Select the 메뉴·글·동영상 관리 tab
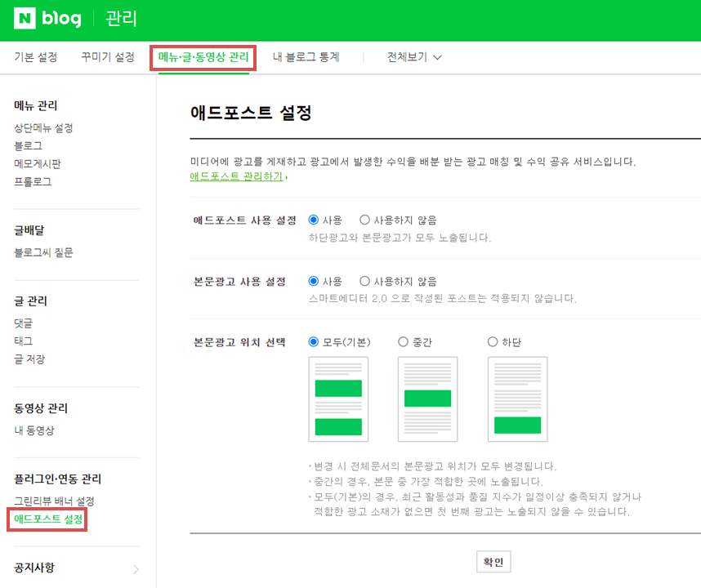Screen dimensions: 701x588 click(203, 57)
